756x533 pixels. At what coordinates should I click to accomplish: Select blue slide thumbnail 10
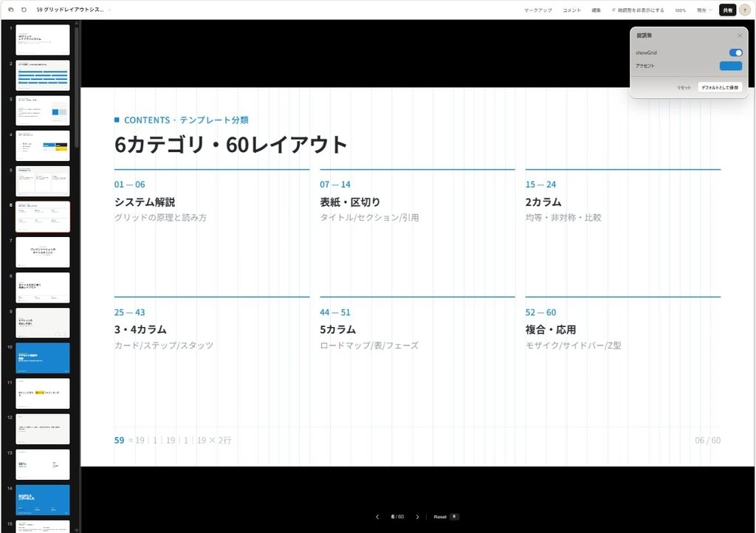pyautogui.click(x=43, y=358)
